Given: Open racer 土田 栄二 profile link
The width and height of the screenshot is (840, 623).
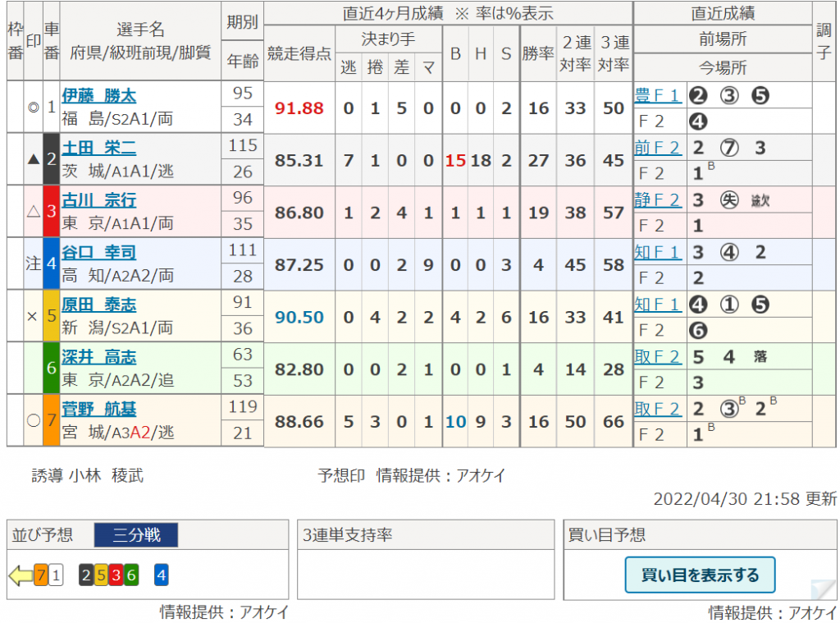Looking at the screenshot, I should click(99, 148).
